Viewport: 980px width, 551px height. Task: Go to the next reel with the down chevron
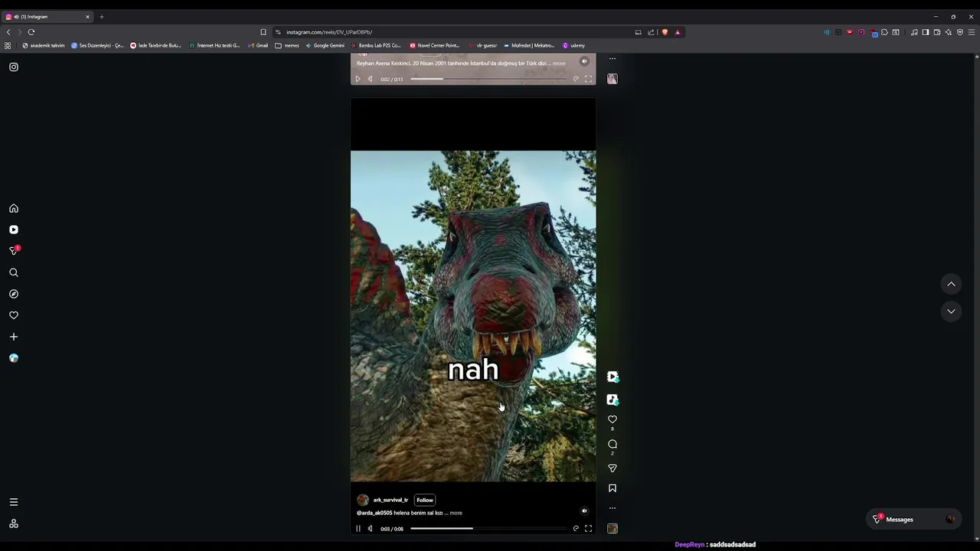tap(951, 311)
